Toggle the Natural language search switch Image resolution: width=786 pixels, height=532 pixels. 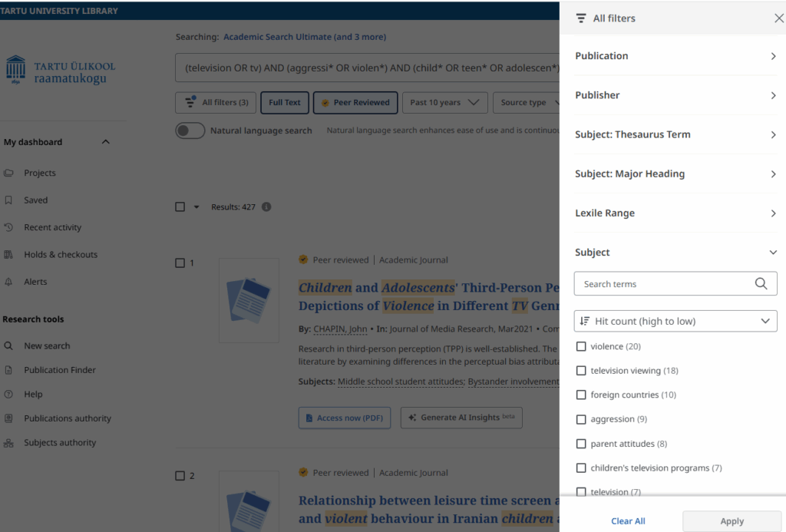[190, 131]
